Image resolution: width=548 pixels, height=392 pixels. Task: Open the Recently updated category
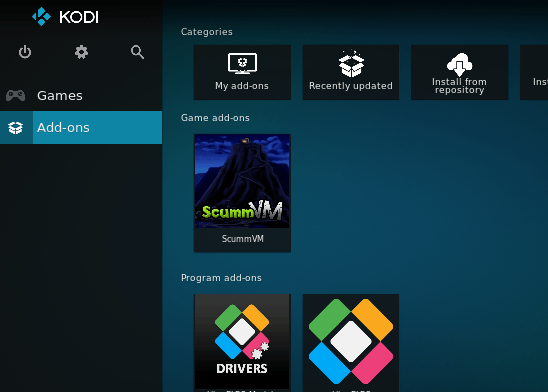[351, 72]
